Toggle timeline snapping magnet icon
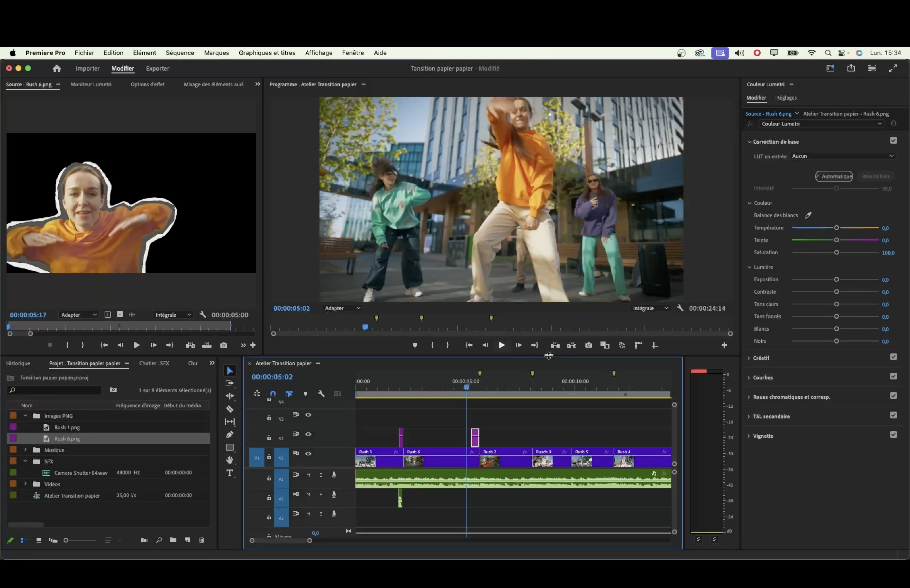The height and width of the screenshot is (588, 910). (273, 394)
